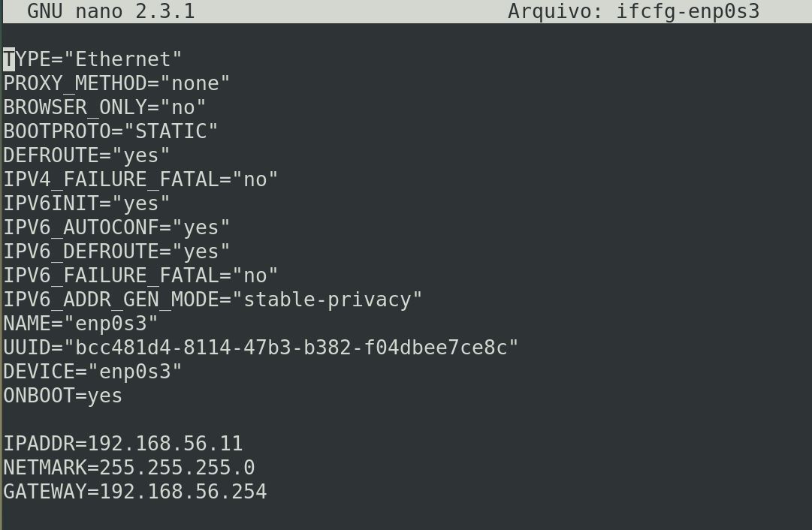The height and width of the screenshot is (530, 812).
Task: Click on IPV6_DEFROUTE="yes" text
Action: [x=116, y=251]
